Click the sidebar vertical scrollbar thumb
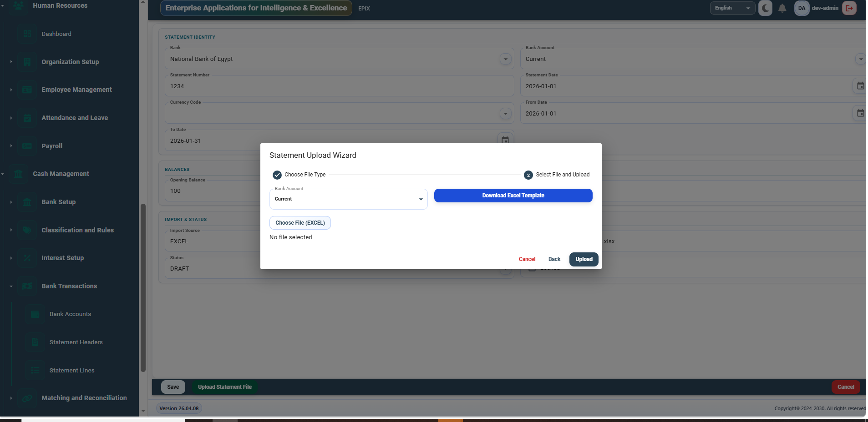The height and width of the screenshot is (422, 868). 143,288
